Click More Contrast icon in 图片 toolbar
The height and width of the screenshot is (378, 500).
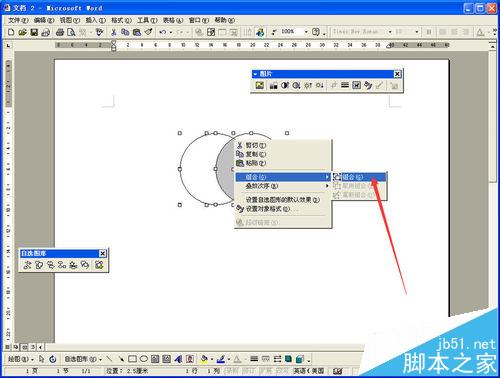click(285, 85)
